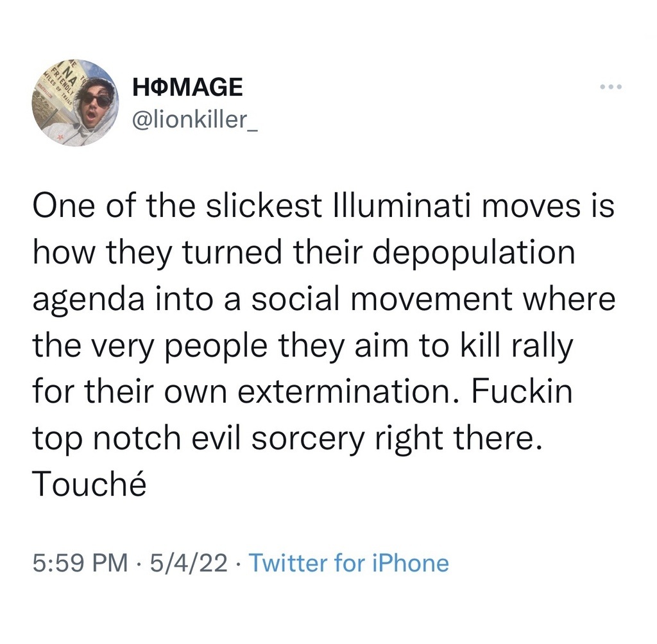Click the 5/4/22 tweet date
This screenshot has height=644, width=657.
(x=187, y=563)
